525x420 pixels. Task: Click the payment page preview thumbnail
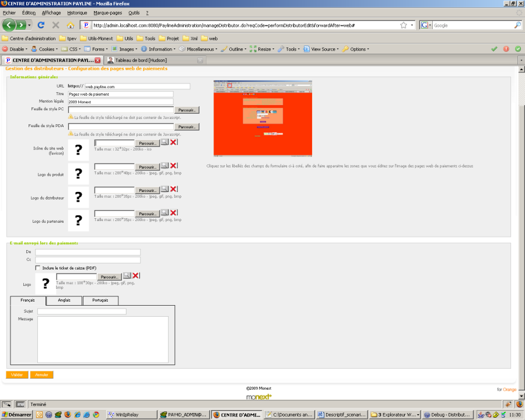click(x=263, y=118)
